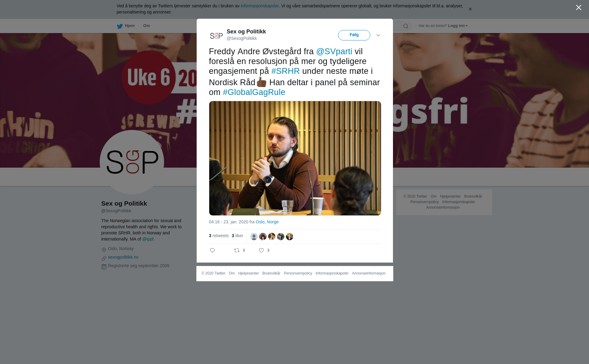589x364 pixels.
Task: Enlarge the tweet photo of the panelist
Action: click(295, 158)
